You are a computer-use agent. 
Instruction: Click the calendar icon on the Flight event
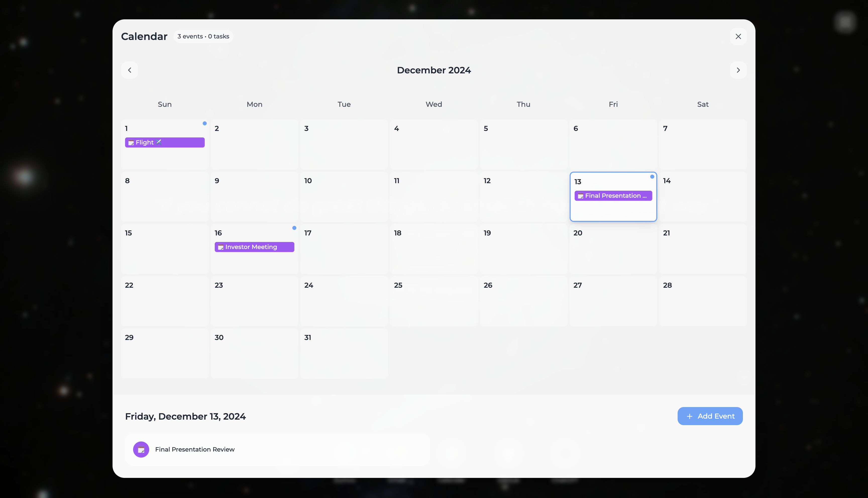pyautogui.click(x=131, y=143)
